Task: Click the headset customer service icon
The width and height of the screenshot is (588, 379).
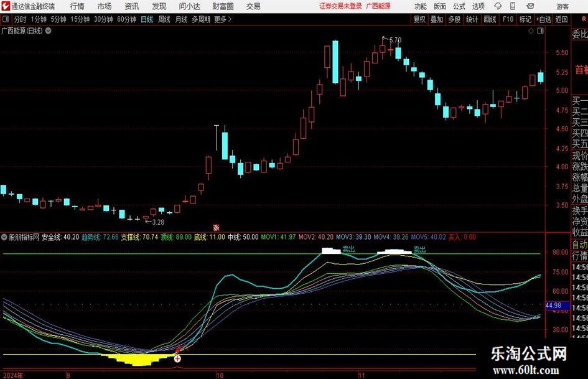Action: [498, 6]
